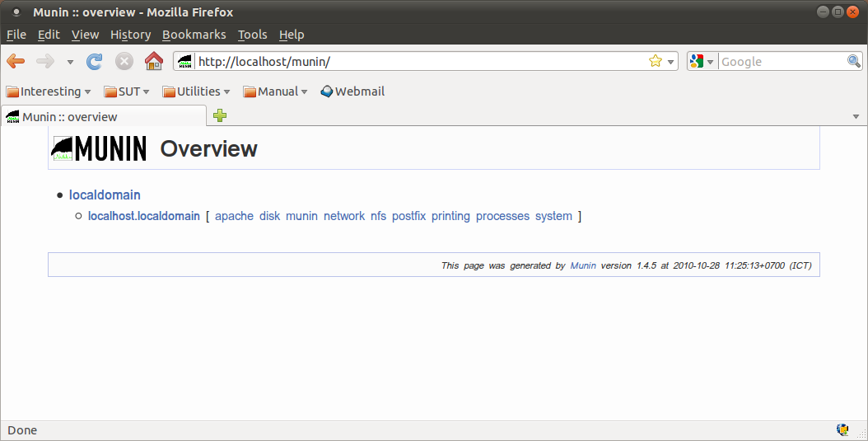Open the localhost.localdomain host link
The height and width of the screenshot is (441, 868).
pos(144,216)
